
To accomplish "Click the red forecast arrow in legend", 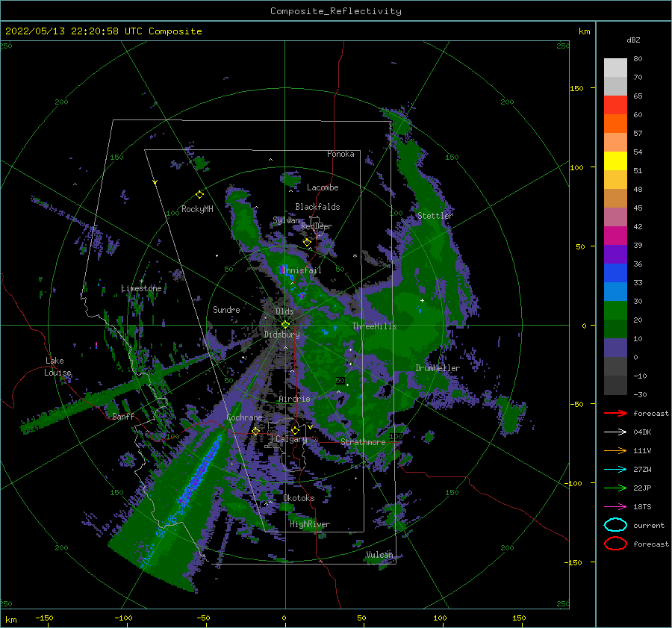I will (x=615, y=413).
